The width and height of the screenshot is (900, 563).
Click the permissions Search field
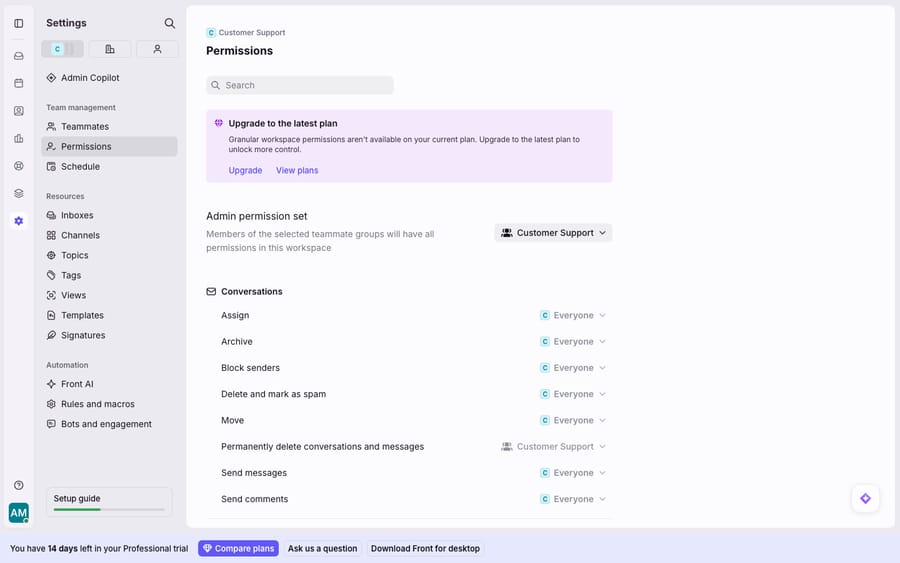(300, 85)
